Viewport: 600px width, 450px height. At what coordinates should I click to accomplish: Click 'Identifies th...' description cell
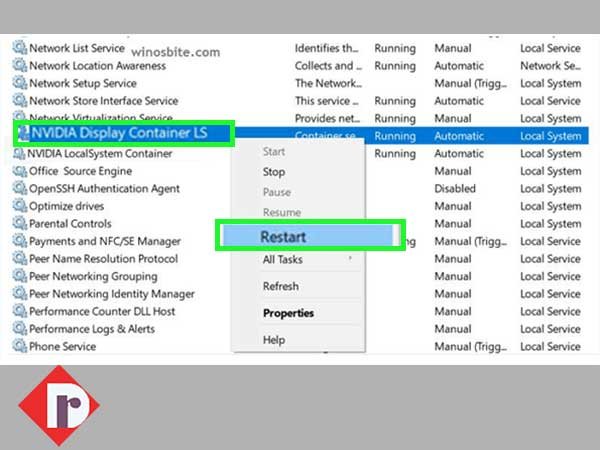(327, 48)
